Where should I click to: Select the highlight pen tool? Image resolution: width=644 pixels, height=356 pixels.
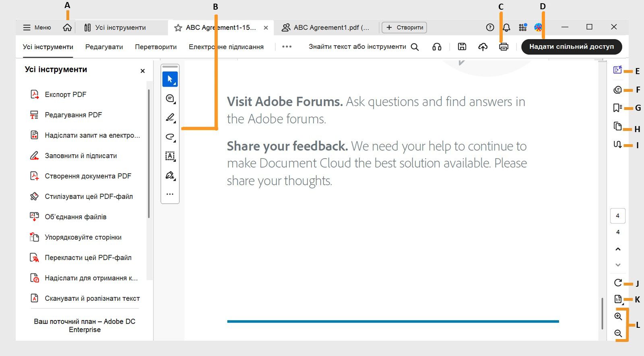(170, 118)
